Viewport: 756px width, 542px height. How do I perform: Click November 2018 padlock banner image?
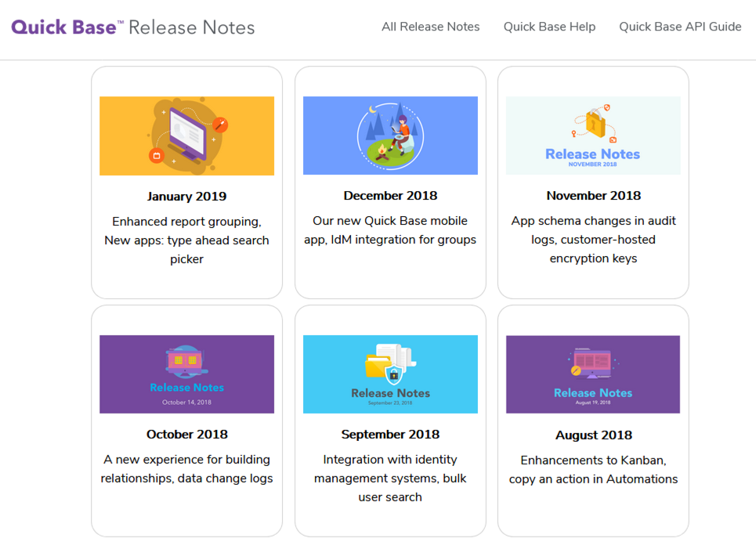594,135
